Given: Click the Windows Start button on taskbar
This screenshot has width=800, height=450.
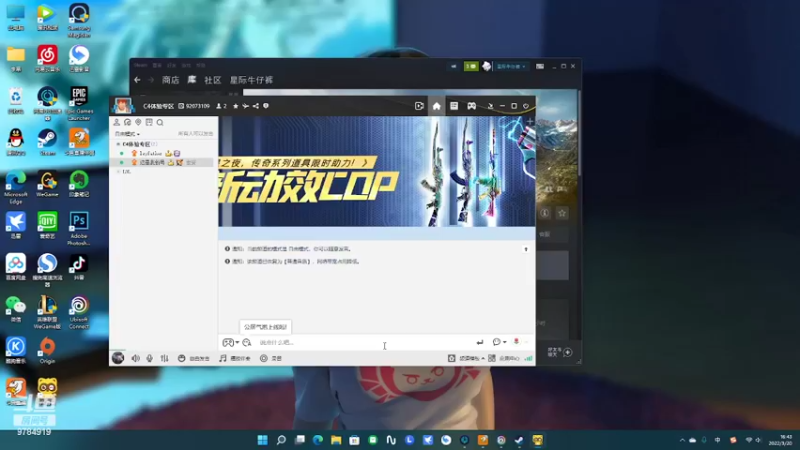Looking at the screenshot, I should 262,440.
